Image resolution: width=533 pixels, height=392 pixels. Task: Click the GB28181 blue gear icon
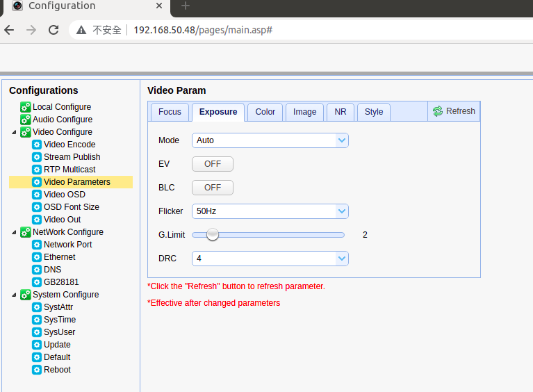(x=37, y=282)
